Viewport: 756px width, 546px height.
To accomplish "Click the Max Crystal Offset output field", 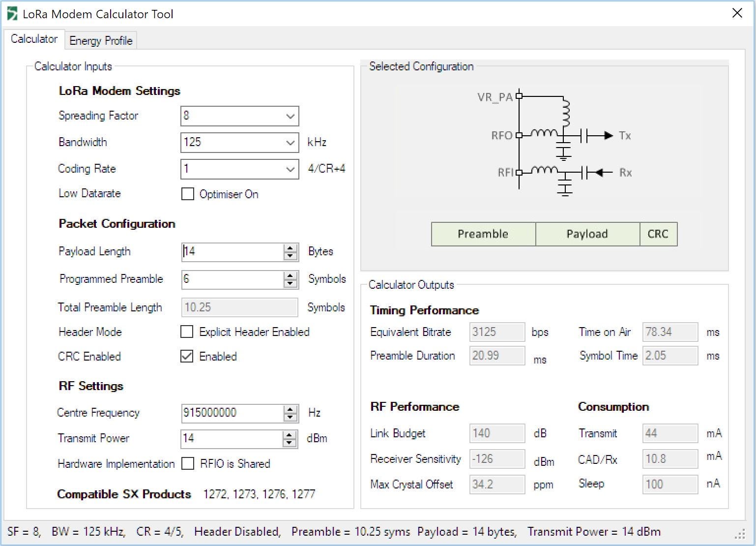I will click(497, 485).
